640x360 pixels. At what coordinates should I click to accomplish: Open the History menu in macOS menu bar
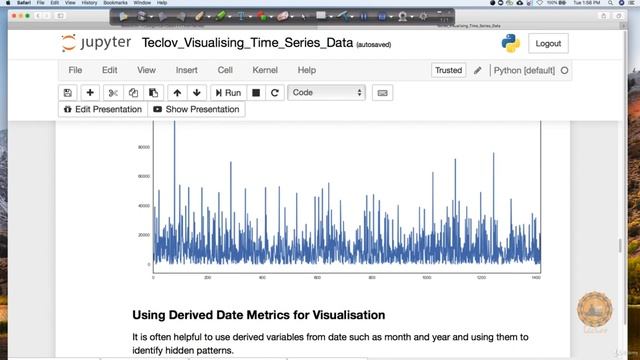click(x=89, y=3)
